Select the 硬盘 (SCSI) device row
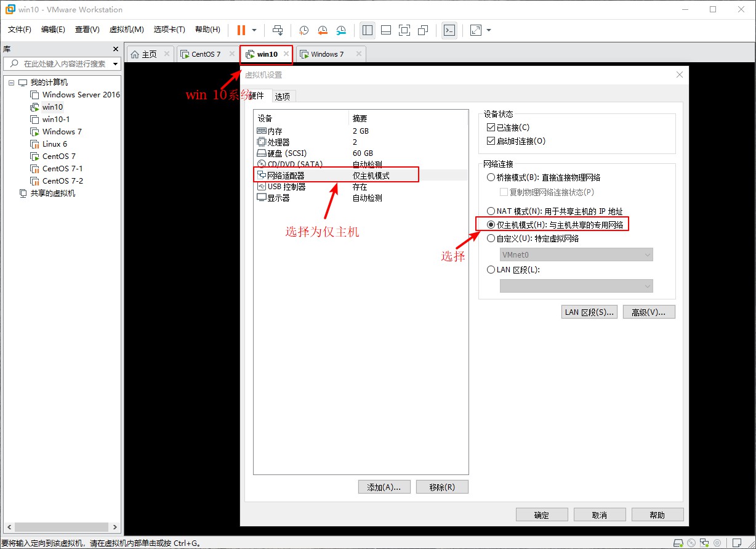This screenshot has height=549, width=756. (361, 153)
